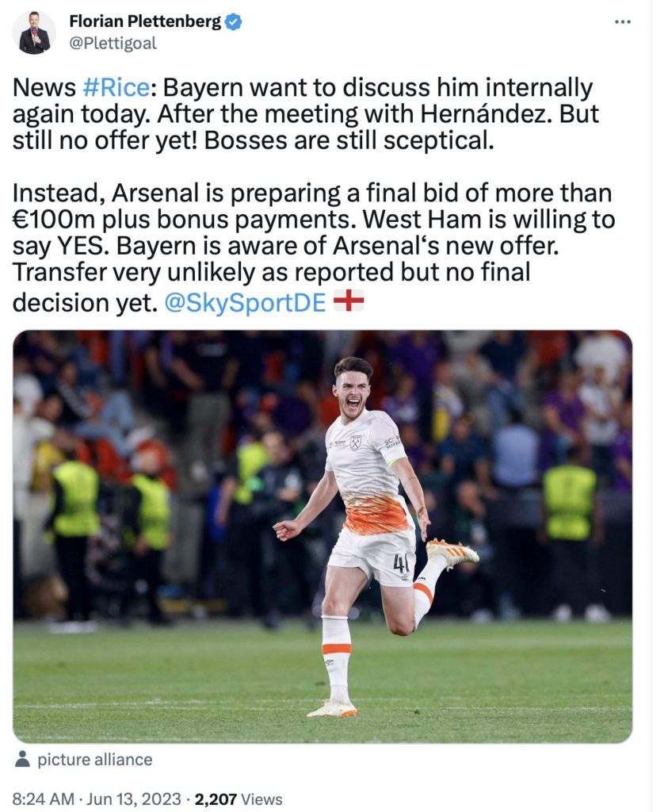Click the blue verified badge
The width and height of the screenshot is (668, 812).
[233, 22]
